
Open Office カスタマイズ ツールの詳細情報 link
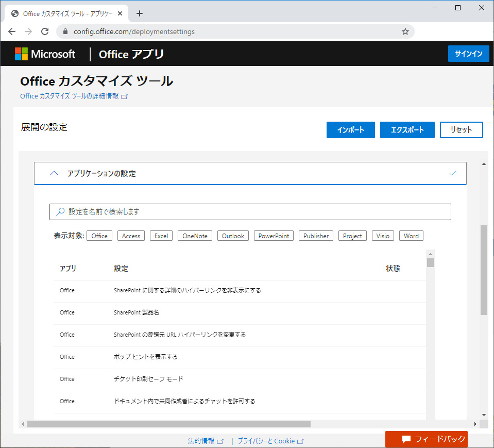point(74,96)
